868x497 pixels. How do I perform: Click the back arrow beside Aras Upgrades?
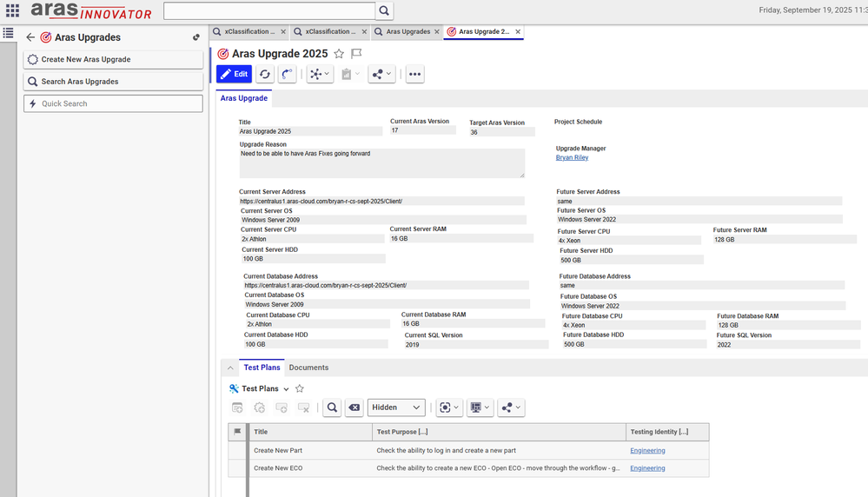pos(30,37)
